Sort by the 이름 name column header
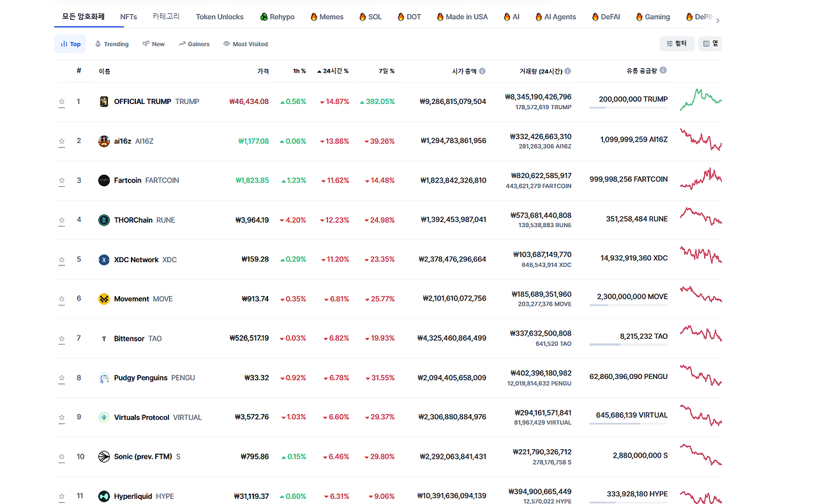Viewport: 817px width, 504px height. click(x=104, y=71)
